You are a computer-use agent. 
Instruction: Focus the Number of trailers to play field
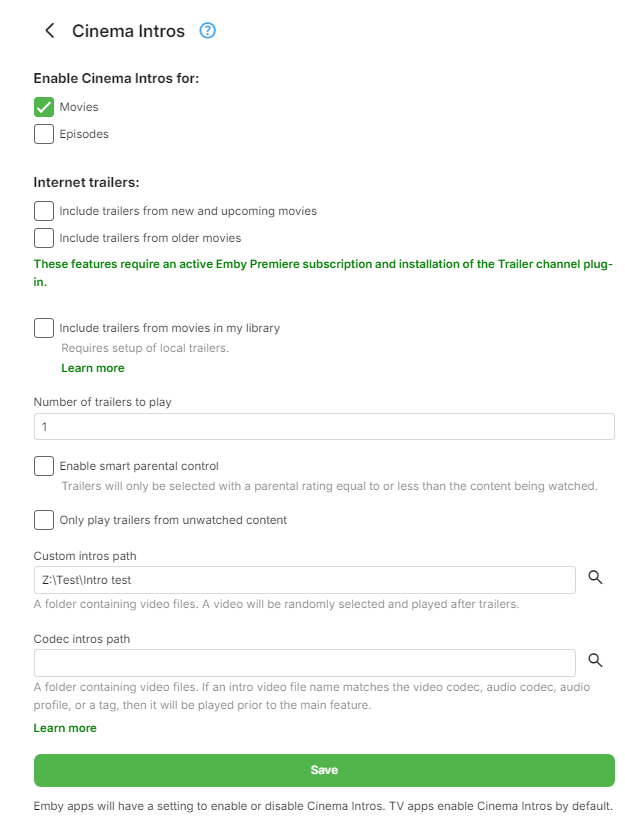324,427
